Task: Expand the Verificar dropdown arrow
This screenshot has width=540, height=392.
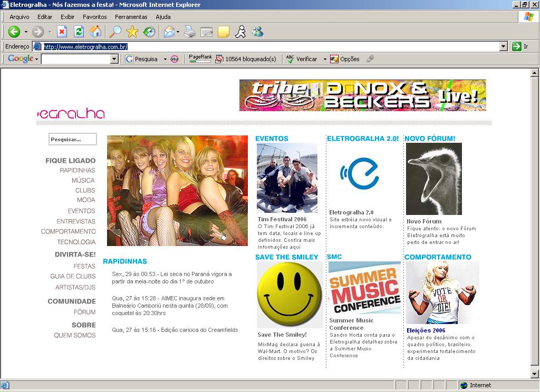Action: tap(325, 59)
